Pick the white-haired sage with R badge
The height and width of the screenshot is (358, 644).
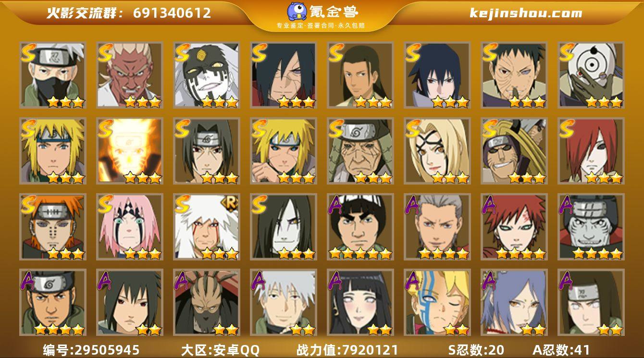pos(207,227)
